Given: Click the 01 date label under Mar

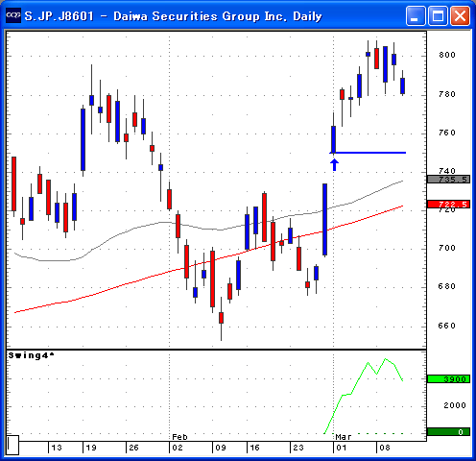Looking at the screenshot, I should point(342,448).
